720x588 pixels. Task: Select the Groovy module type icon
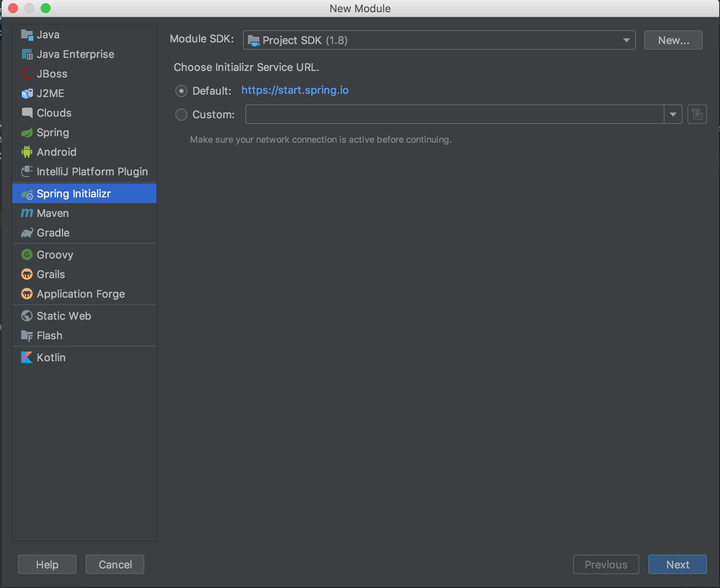click(27, 254)
